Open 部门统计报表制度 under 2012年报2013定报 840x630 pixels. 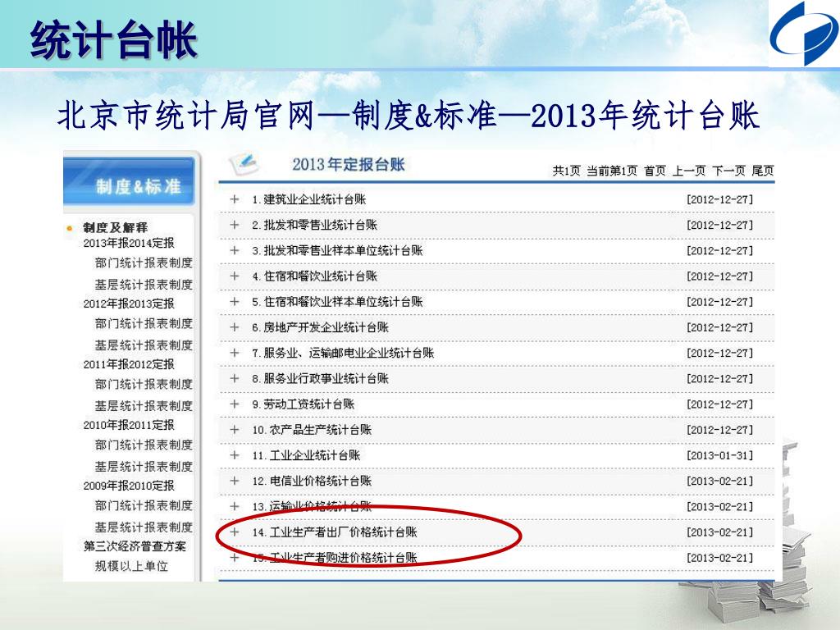point(144,323)
